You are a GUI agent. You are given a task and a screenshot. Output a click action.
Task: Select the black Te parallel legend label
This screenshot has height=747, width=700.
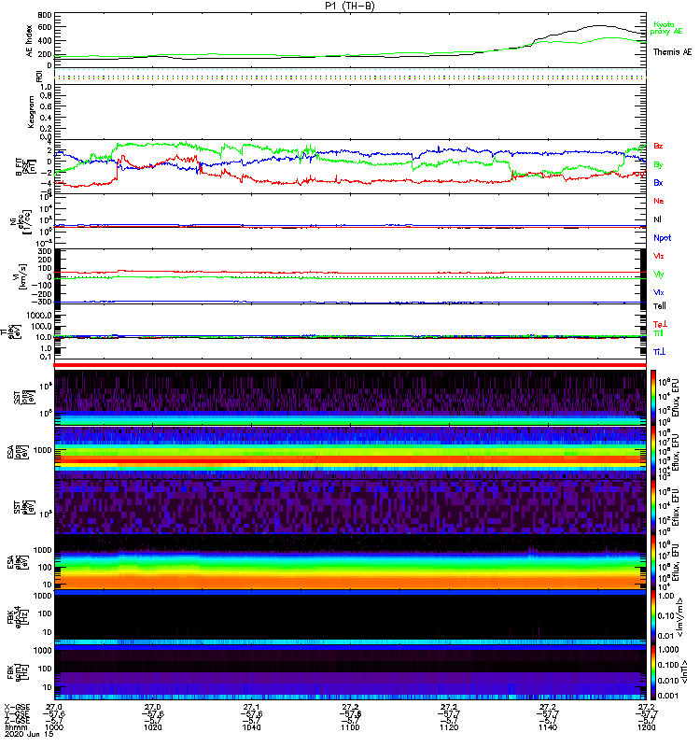660,306
